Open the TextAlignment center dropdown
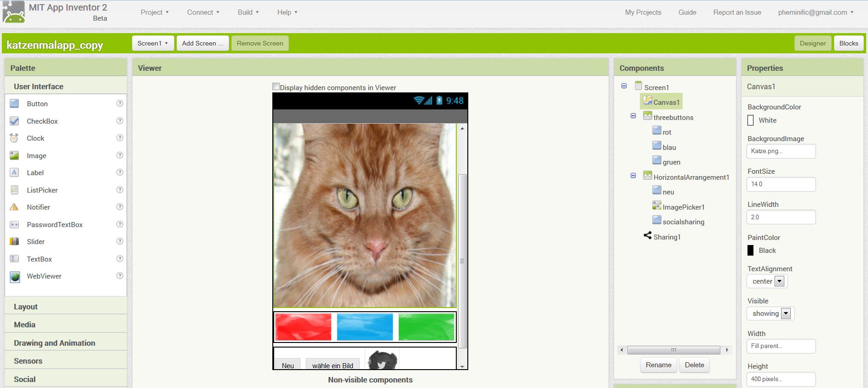Viewport: 868px width, 388px height. [x=767, y=281]
